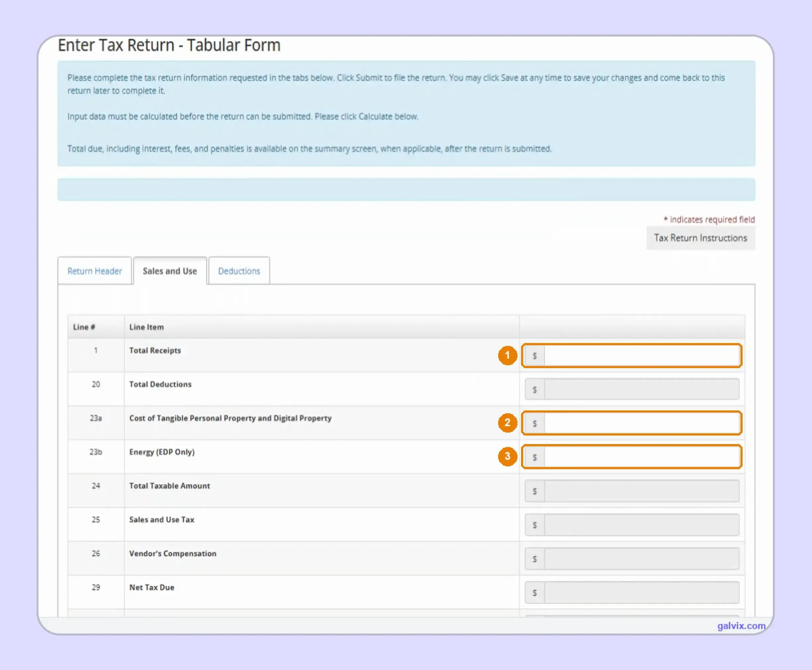The image size is (812, 670).
Task: Click the 'Total Receipts' line item label
Action: click(155, 351)
